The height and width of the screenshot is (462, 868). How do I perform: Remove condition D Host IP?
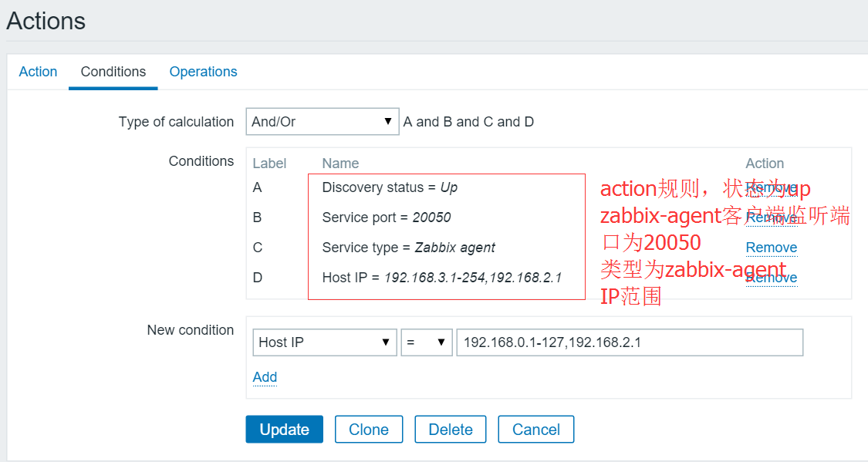(x=771, y=277)
